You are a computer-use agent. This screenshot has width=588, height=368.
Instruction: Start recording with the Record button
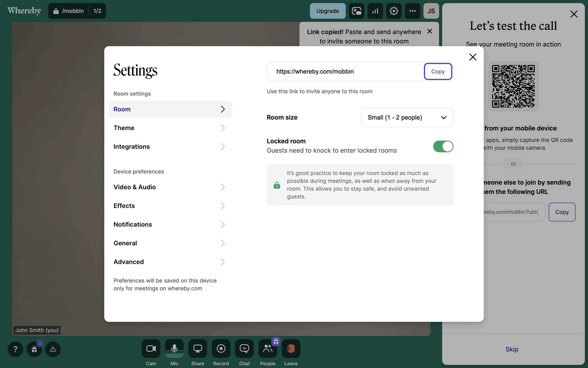pyautogui.click(x=221, y=349)
